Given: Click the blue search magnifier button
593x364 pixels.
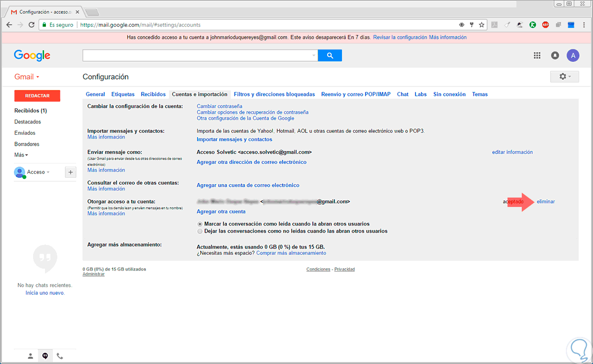Looking at the screenshot, I should [x=330, y=55].
